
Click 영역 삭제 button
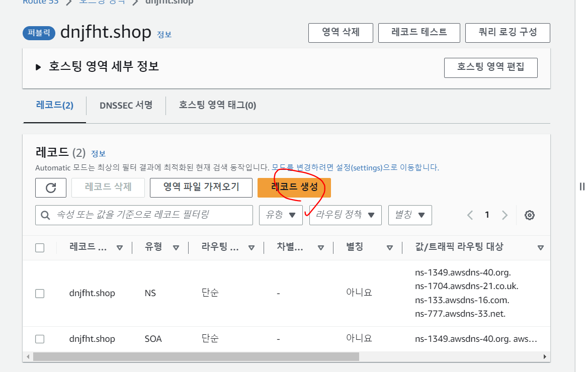coord(341,33)
